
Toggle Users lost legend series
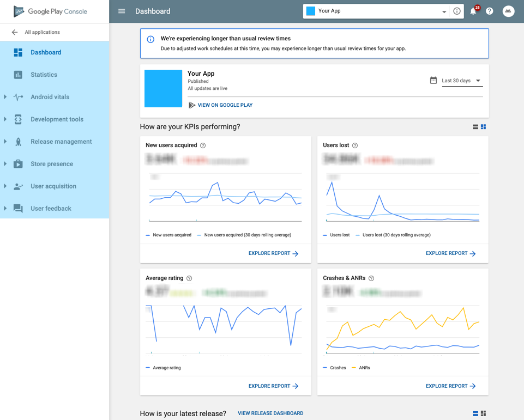pos(336,235)
